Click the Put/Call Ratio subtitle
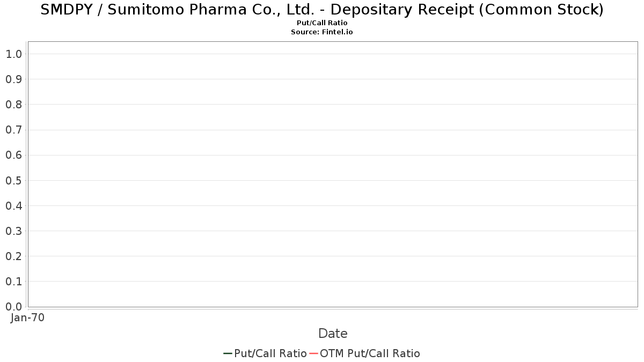The height and width of the screenshot is (362, 644). [x=322, y=23]
